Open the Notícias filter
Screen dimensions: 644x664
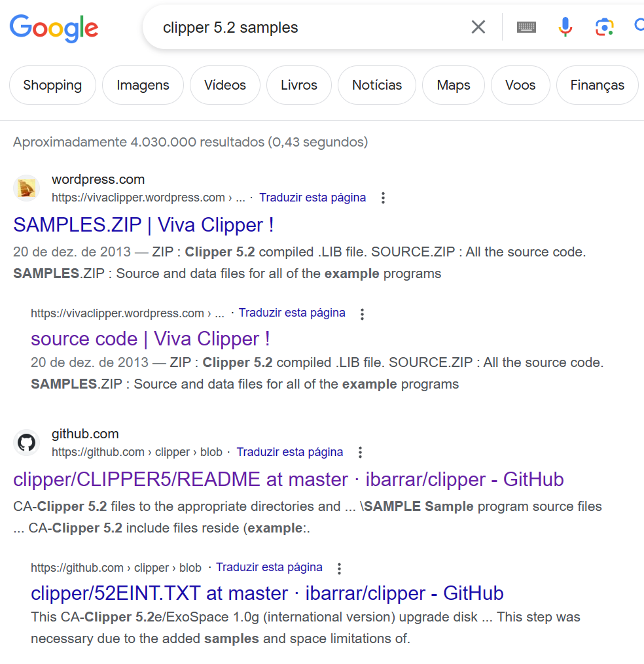click(x=377, y=85)
